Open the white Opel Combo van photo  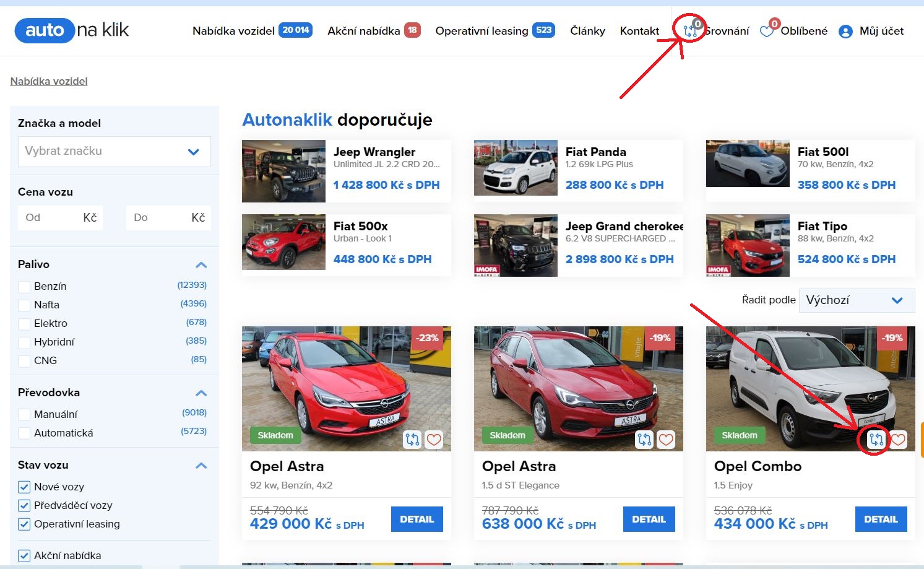point(810,389)
